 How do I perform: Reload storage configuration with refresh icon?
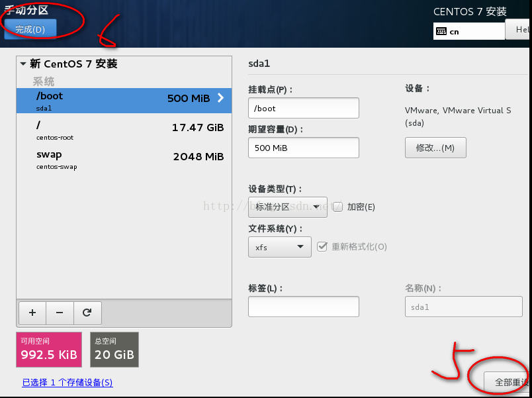point(87,313)
